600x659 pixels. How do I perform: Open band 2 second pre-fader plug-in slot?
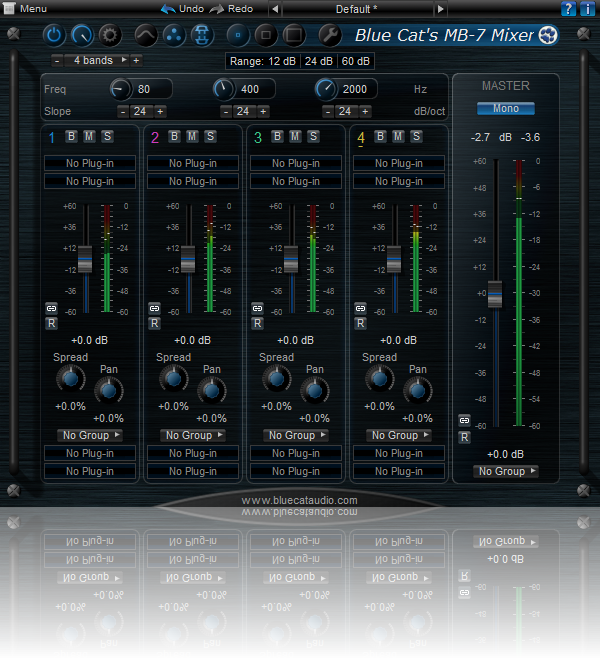[x=193, y=181]
